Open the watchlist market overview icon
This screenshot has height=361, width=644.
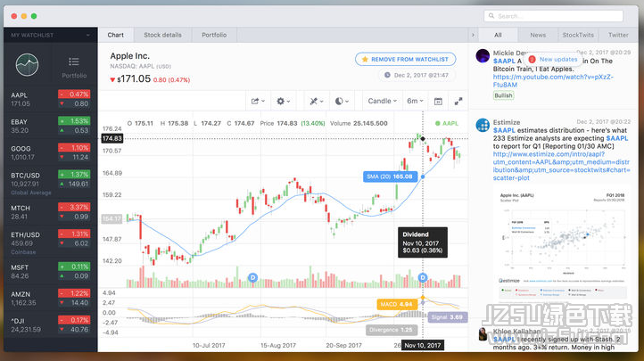pyautogui.click(x=27, y=65)
